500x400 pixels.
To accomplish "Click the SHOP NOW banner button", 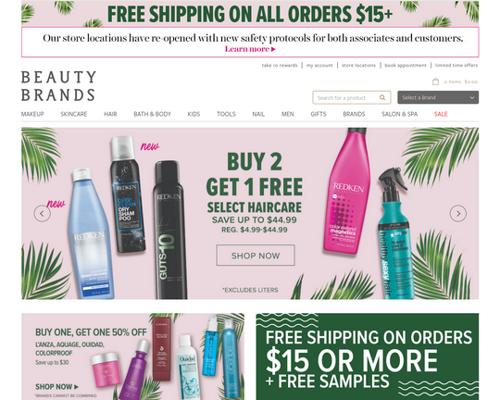I will pos(255,255).
